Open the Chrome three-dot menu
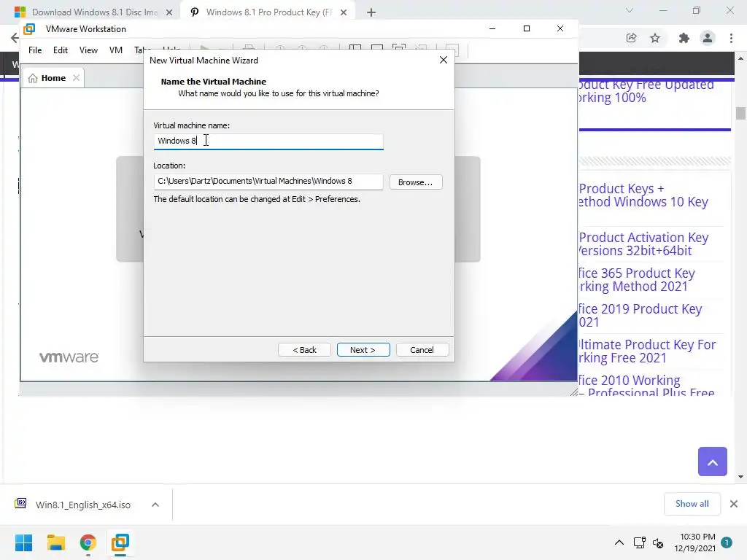The height and width of the screenshot is (560, 747). pyautogui.click(x=731, y=38)
